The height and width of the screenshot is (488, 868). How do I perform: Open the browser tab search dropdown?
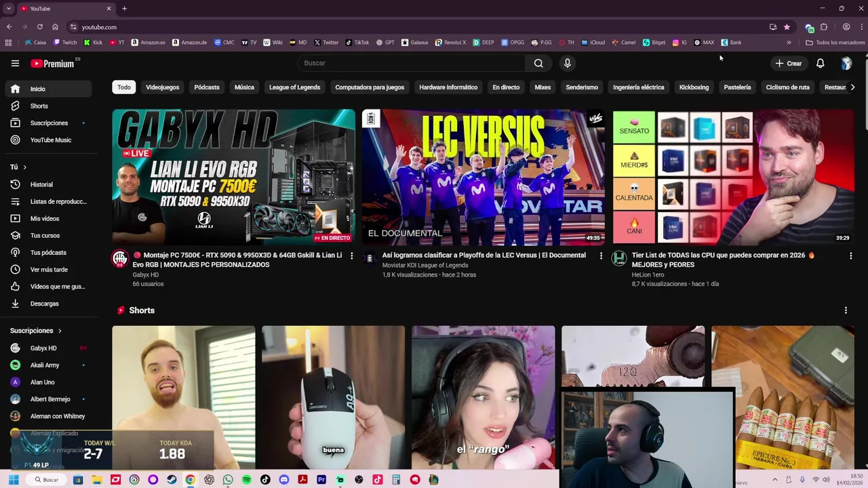click(9, 8)
